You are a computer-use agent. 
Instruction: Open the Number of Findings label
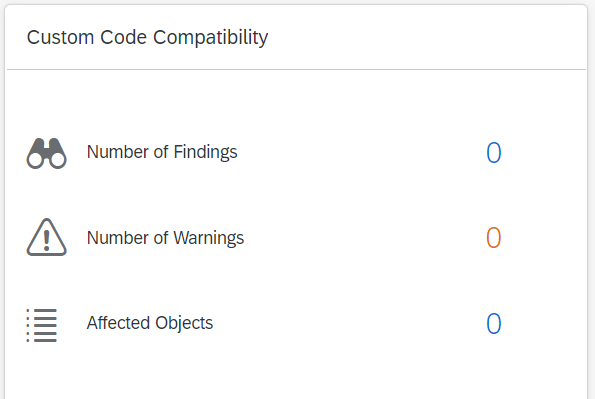point(162,152)
